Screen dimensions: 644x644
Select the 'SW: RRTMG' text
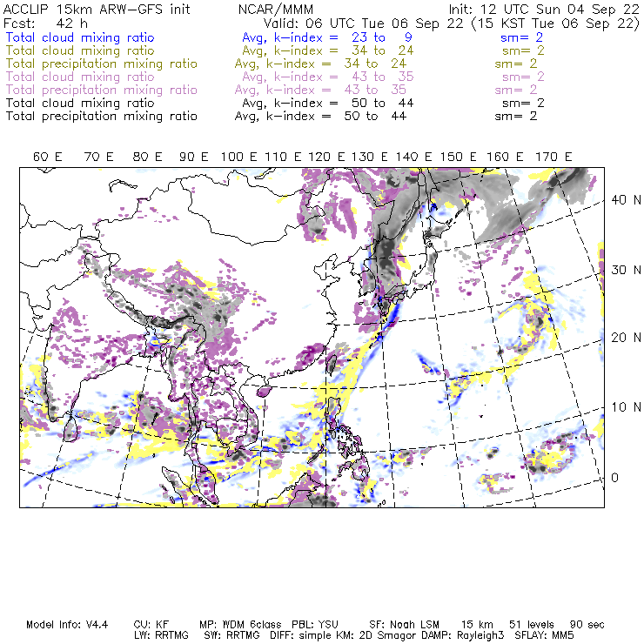point(232,635)
